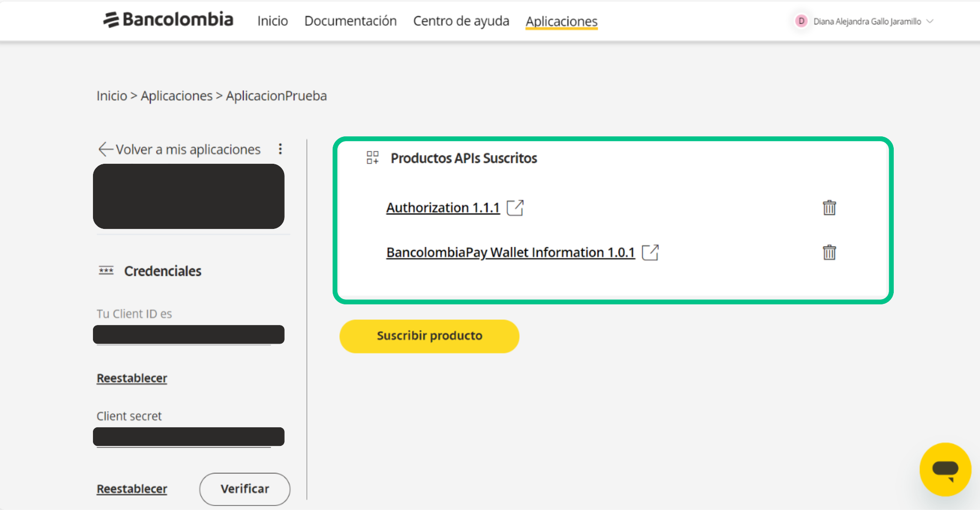Screen dimensions: 980x510
Task: Click the Credenciales heading
Action: [163, 271]
